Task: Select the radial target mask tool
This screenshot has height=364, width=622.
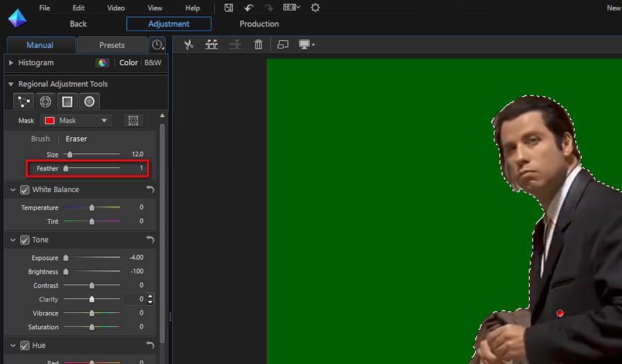Action: coord(45,101)
